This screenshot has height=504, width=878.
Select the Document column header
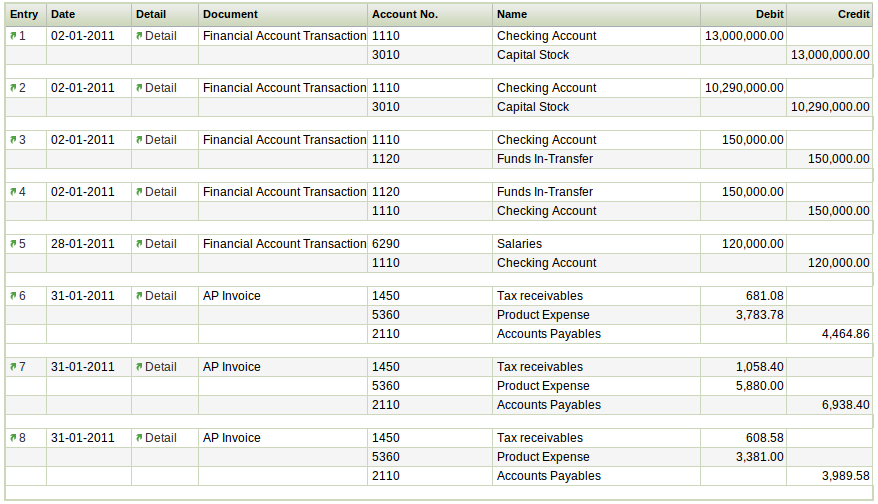click(230, 15)
